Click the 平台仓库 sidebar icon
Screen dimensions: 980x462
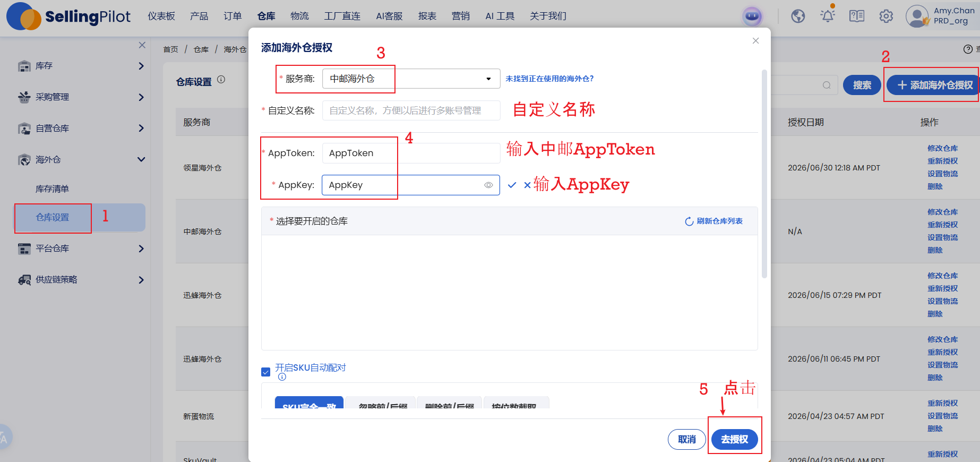[x=24, y=249]
